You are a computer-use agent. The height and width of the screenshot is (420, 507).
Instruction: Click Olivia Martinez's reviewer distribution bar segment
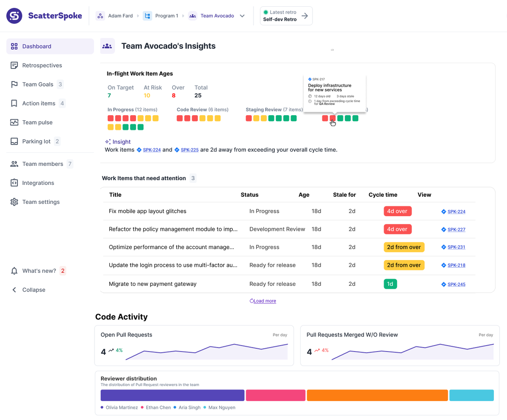coord(172,395)
